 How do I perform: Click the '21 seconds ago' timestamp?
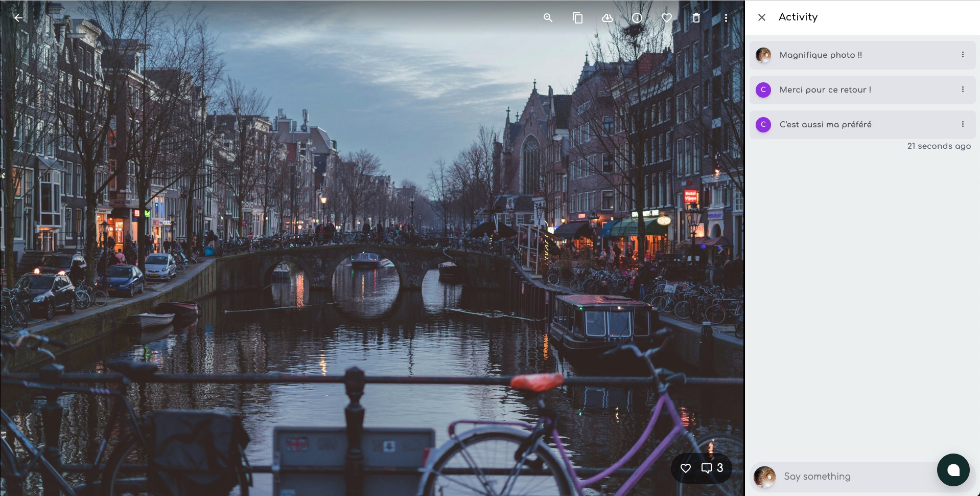point(939,146)
